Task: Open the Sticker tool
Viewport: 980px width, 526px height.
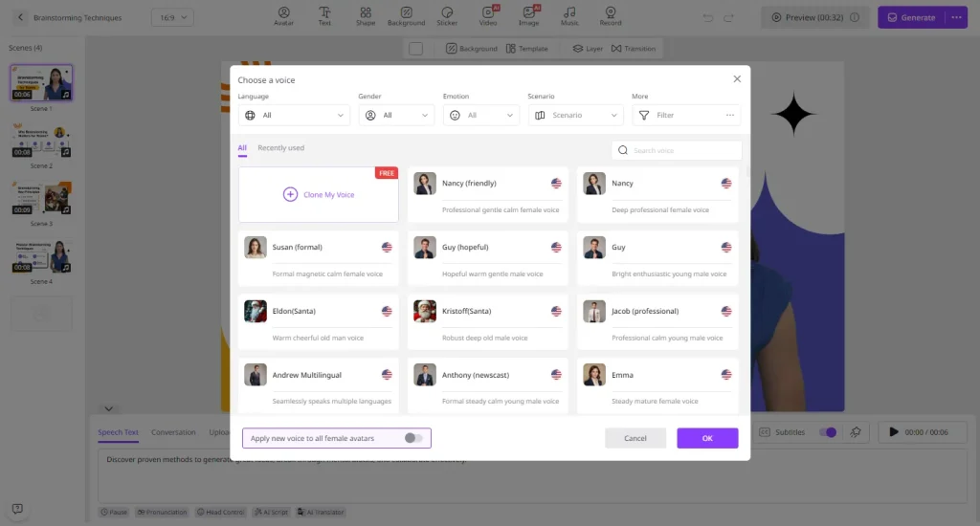Action: point(447,17)
